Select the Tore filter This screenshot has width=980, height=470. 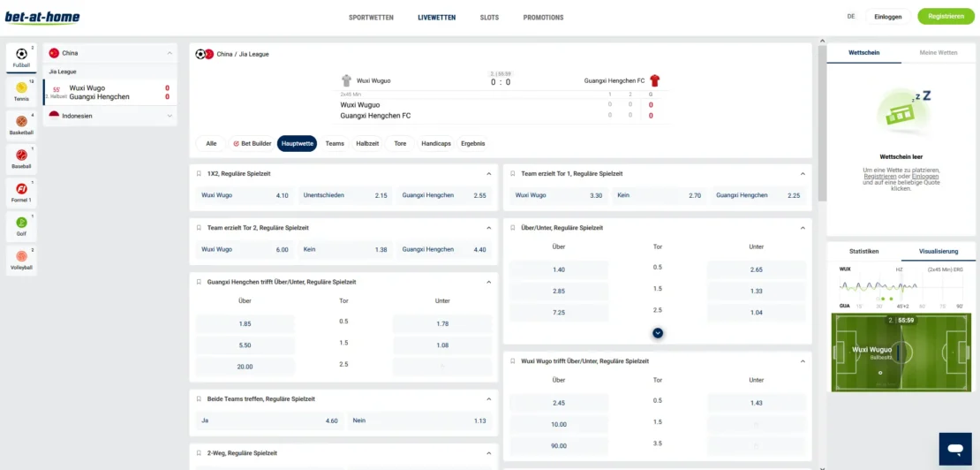400,144
